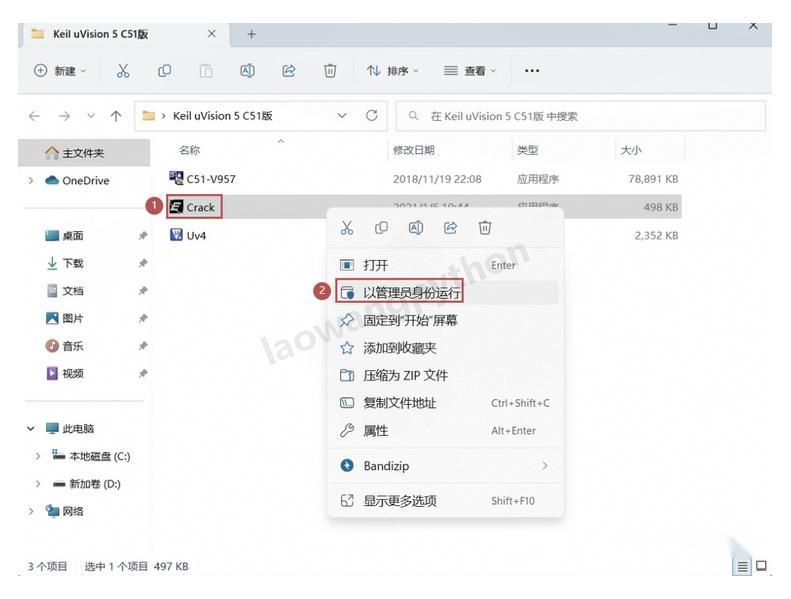
Task: Choose 显示更多选项 menu entry
Action: (x=444, y=501)
